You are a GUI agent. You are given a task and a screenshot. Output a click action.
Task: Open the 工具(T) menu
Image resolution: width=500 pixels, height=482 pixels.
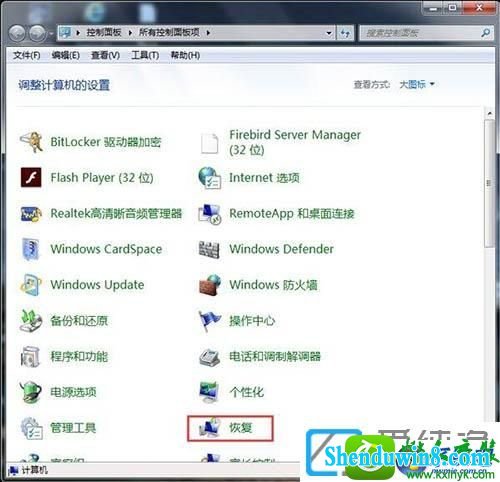point(145,55)
